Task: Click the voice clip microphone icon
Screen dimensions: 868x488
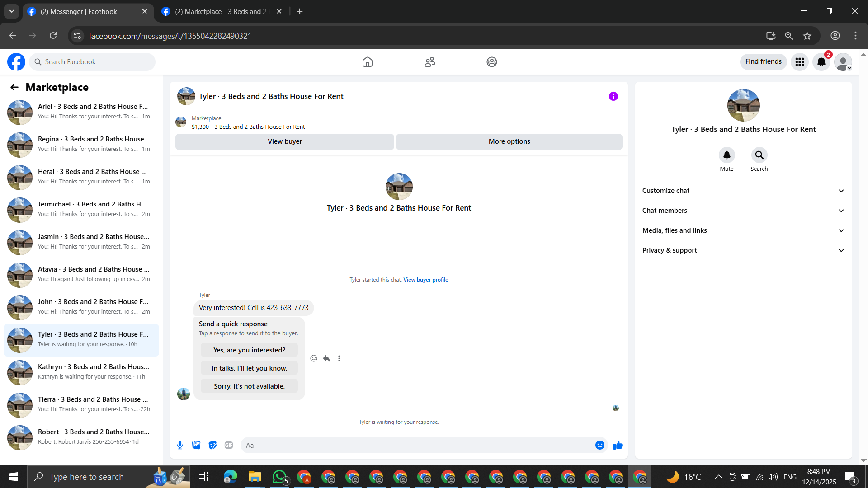Action: click(x=180, y=445)
